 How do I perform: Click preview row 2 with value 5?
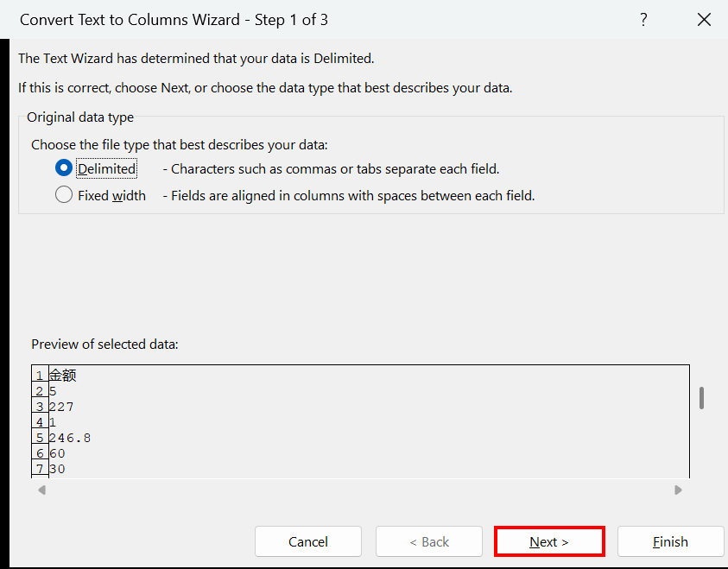tap(54, 391)
